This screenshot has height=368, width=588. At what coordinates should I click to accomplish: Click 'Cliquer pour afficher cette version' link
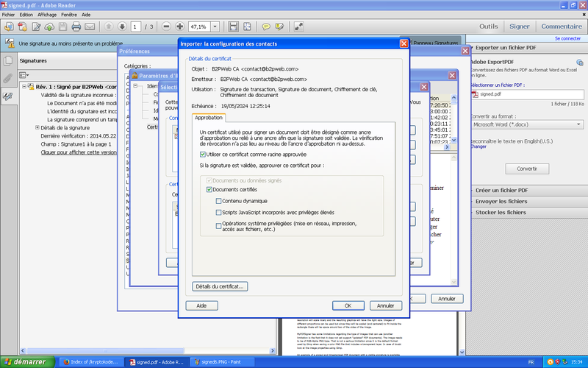[x=79, y=152]
